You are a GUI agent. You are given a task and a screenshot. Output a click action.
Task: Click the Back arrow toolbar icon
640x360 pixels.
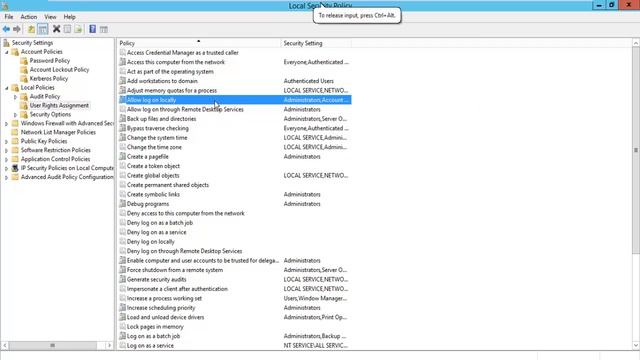point(6,29)
